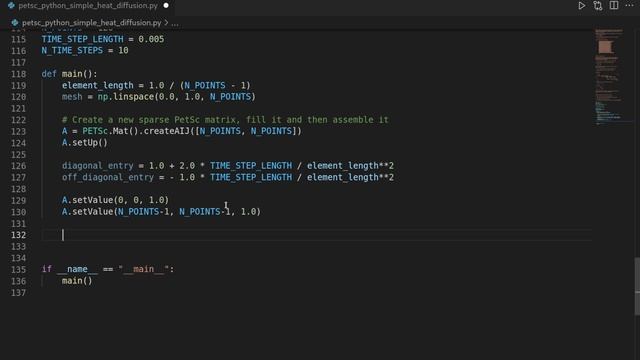Viewport: 640px width, 360px height.
Task: Click line number 135
Action: click(18, 269)
